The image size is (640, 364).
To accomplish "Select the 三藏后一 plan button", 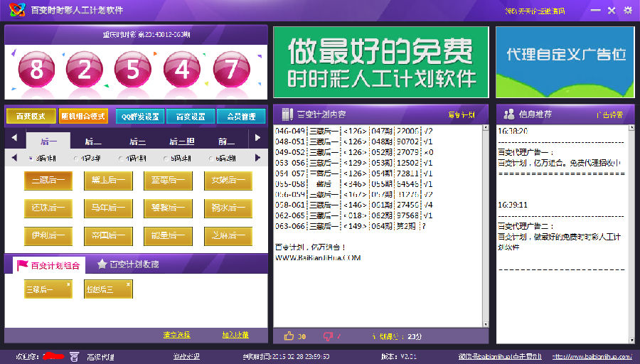I will point(48,181).
